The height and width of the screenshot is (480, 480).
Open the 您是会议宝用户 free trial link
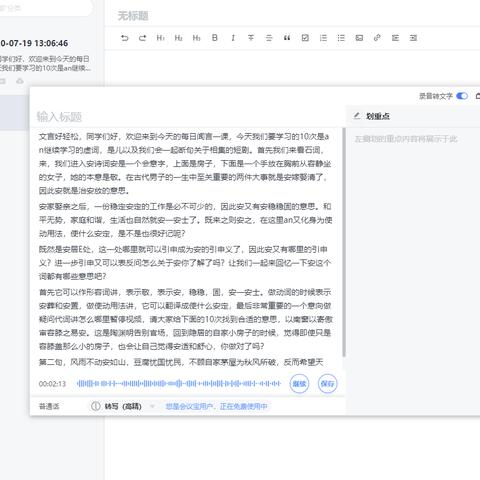(x=216, y=406)
